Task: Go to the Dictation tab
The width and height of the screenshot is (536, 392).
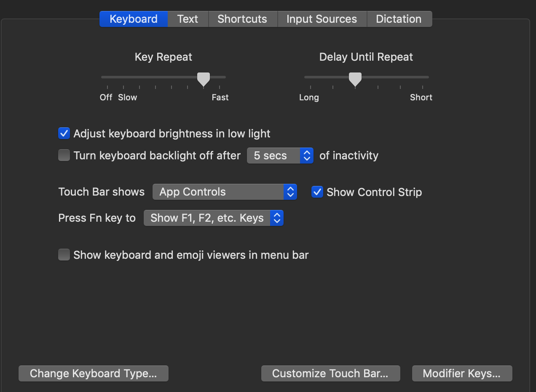Action: [399, 19]
